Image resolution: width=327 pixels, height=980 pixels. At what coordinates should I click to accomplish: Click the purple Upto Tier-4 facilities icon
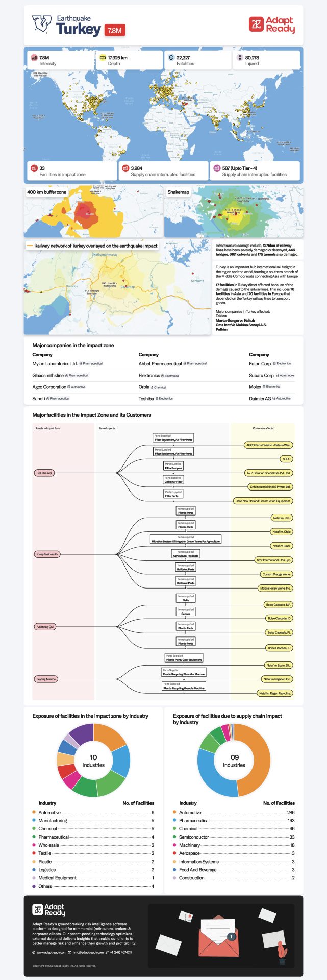tap(217, 168)
